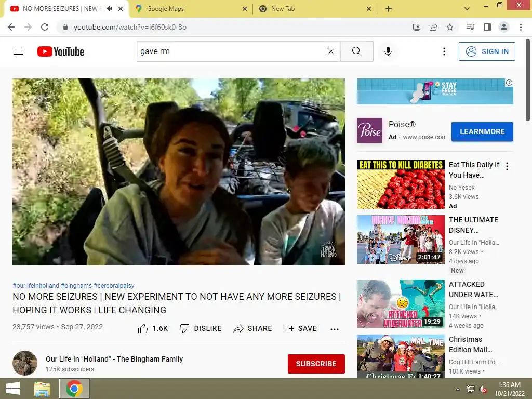Open the Poise ad info icon
The image size is (532, 399).
(x=509, y=83)
